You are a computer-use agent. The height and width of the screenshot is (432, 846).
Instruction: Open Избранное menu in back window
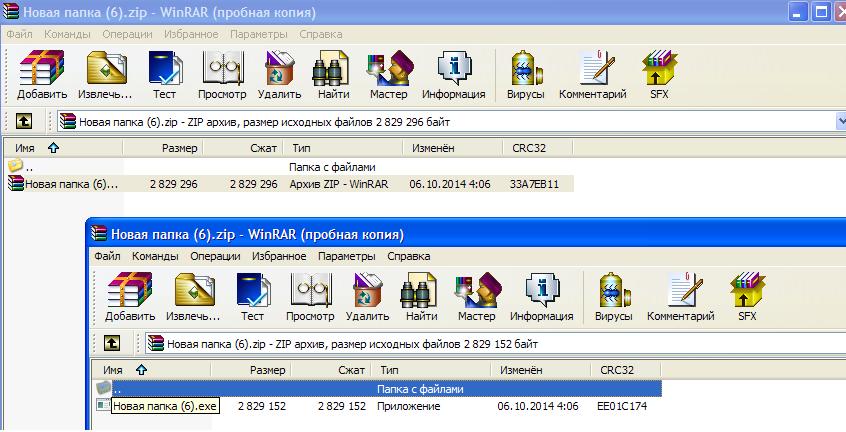(191, 34)
